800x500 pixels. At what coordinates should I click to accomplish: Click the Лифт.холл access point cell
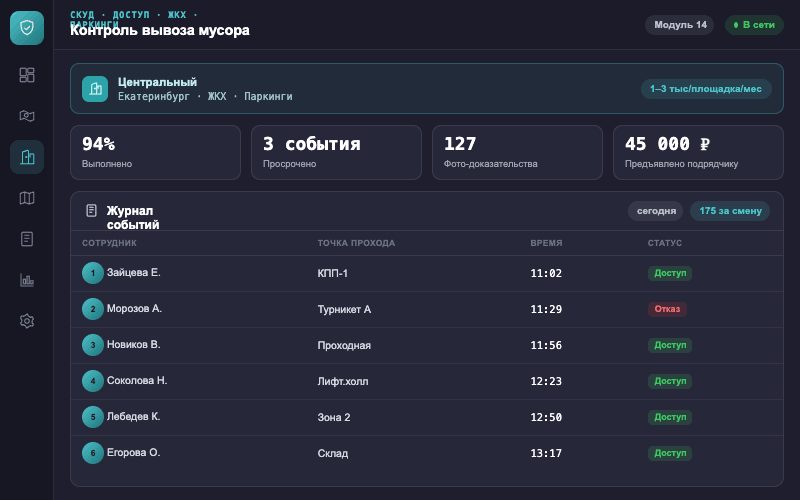pos(343,381)
